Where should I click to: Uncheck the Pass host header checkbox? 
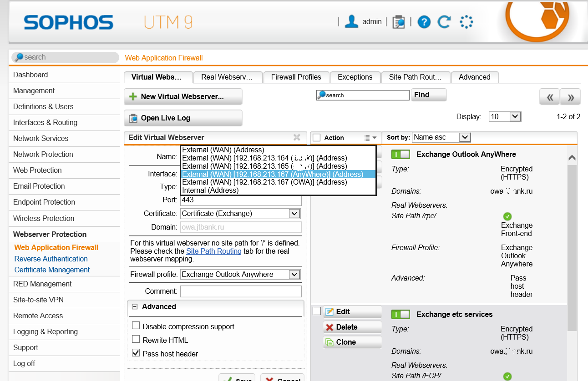tap(136, 353)
